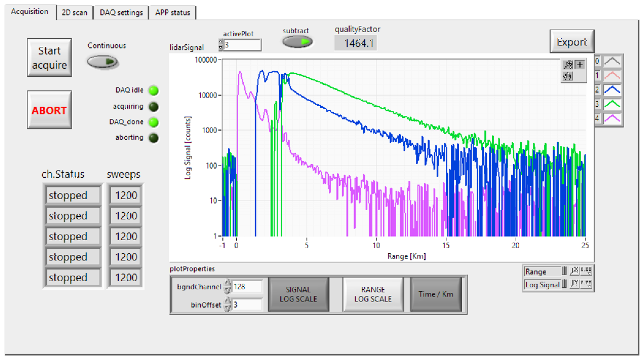
Task: Open the Y-axis number format dropdown
Action: 586,284
